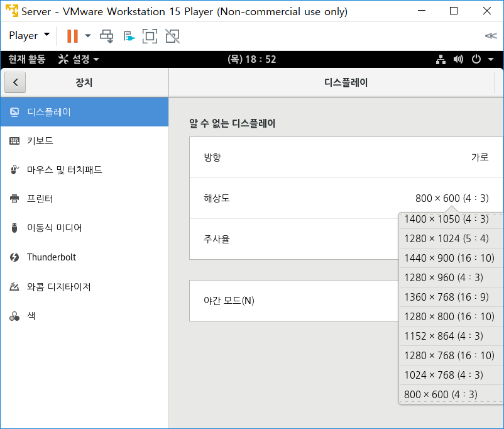Open 마우스 및 터치패드 settings
504x429 pixels.
coord(85,170)
